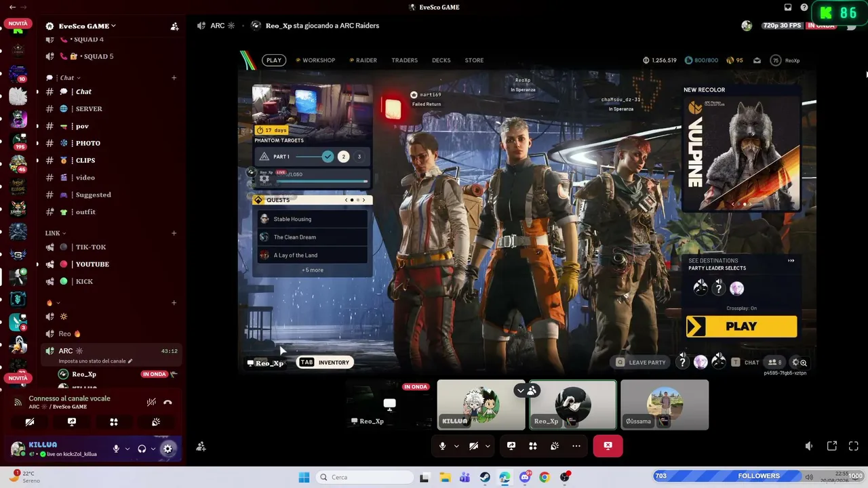Pop out the stream into a separate window

832,446
